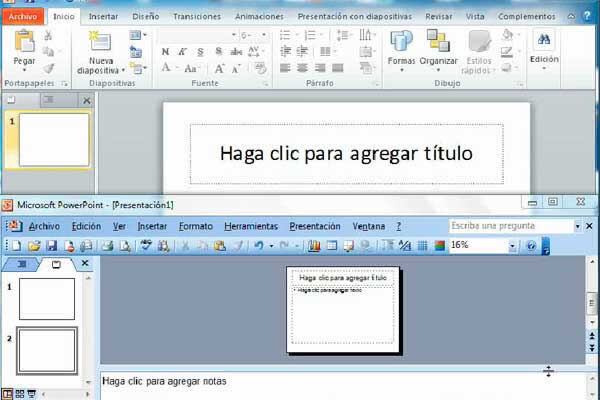Click the Save icon in lower toolbar
The image size is (600, 400).
coord(51,245)
